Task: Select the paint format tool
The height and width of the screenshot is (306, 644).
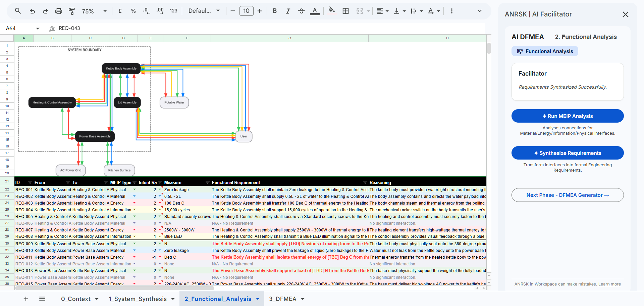Action: coord(72,11)
